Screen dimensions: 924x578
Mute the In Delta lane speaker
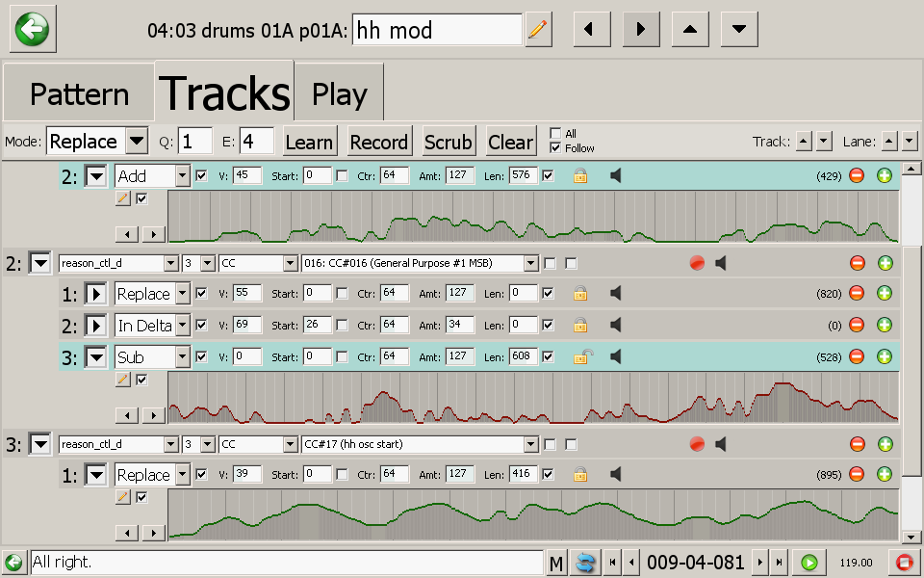pyautogui.click(x=616, y=326)
